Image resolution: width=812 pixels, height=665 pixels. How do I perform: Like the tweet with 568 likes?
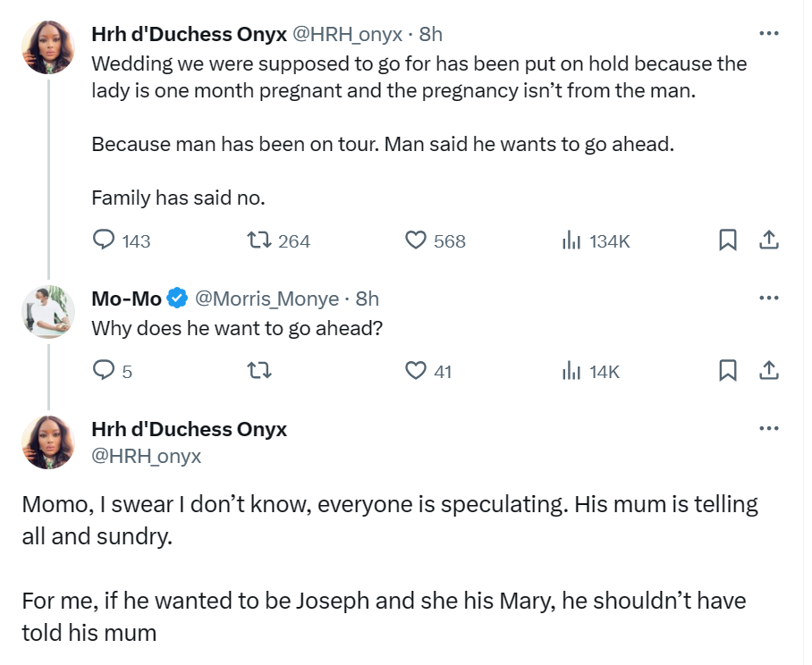point(416,240)
